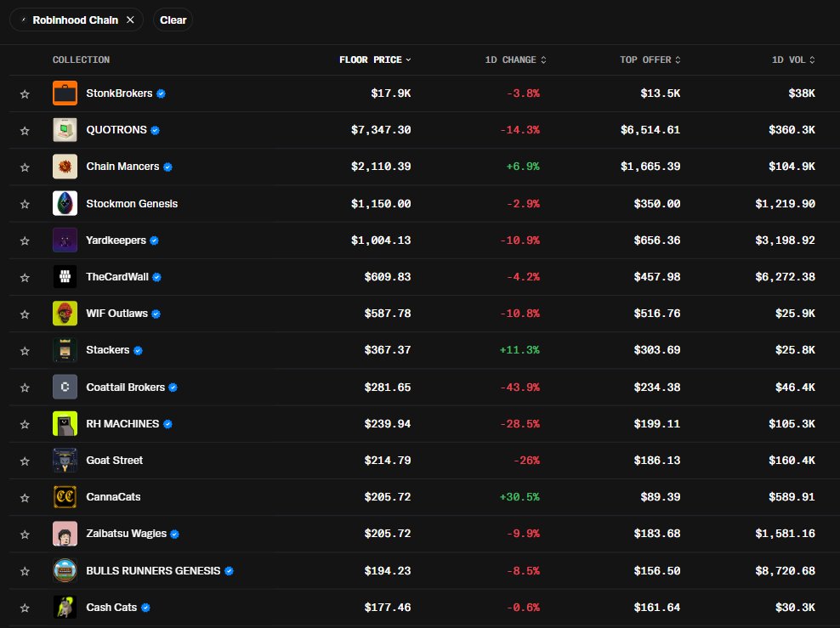
Task: Sort by Top Offer column
Action: [x=650, y=59]
